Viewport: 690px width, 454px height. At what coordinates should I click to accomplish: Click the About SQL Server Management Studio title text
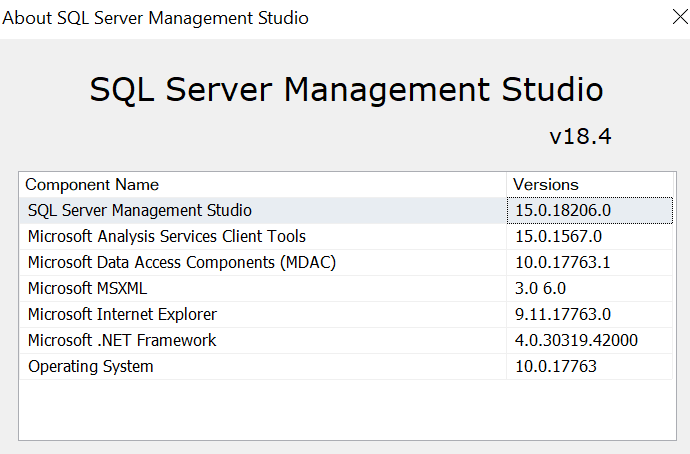155,18
